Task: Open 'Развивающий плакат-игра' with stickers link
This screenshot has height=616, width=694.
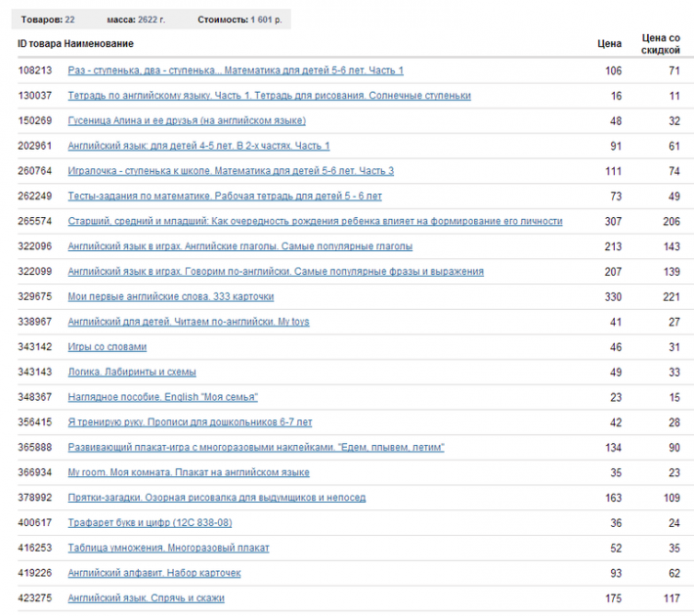Action: 256,447
